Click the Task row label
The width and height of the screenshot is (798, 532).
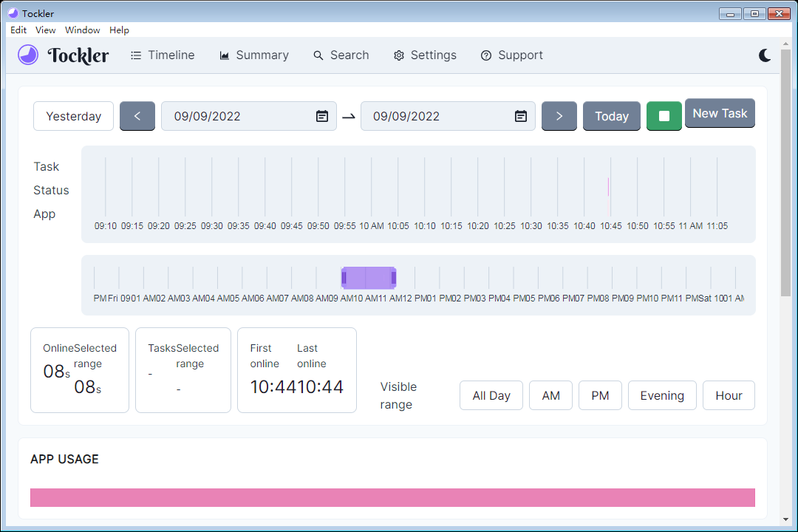coord(47,166)
